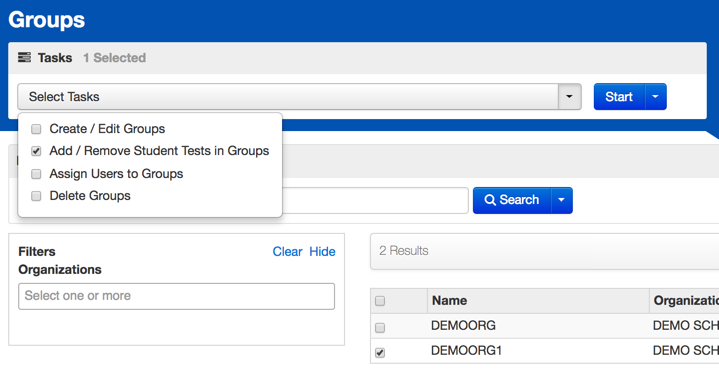Check the DEMOORG row checkbox
719x370 pixels.
click(x=380, y=328)
